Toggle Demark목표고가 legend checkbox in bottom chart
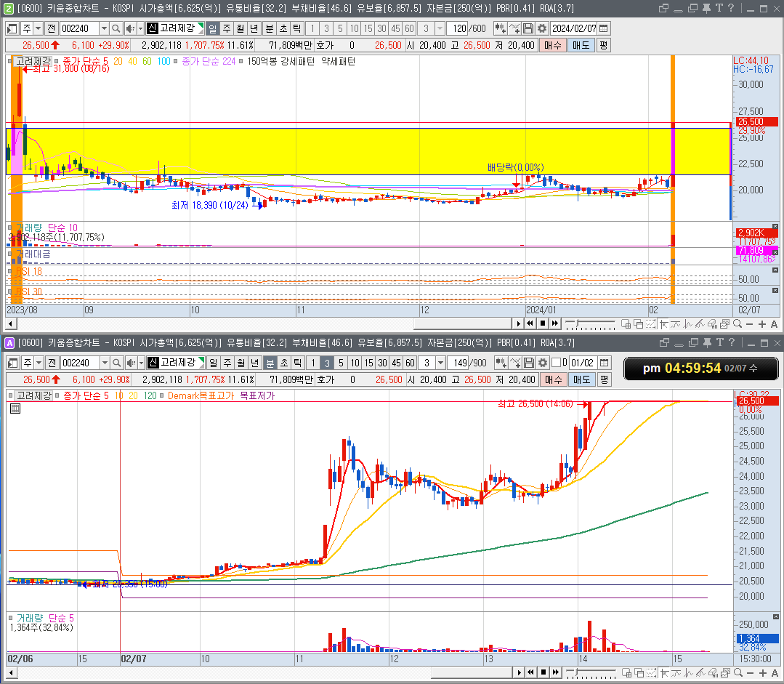Image resolution: width=784 pixels, height=684 pixels. (x=162, y=395)
